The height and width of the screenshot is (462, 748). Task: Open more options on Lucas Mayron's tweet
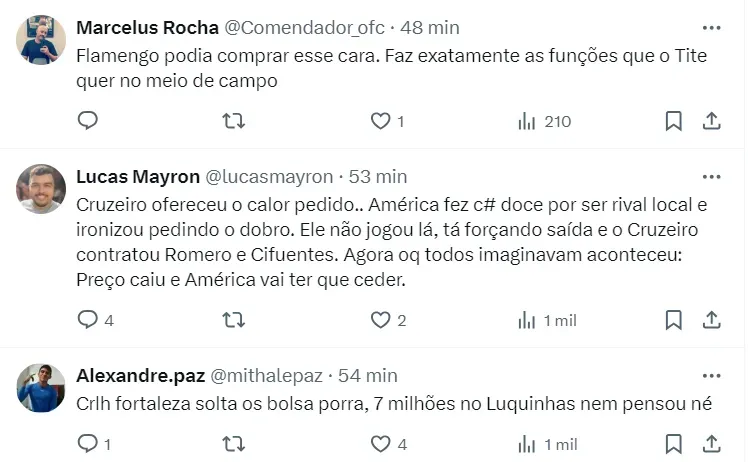pyautogui.click(x=711, y=177)
